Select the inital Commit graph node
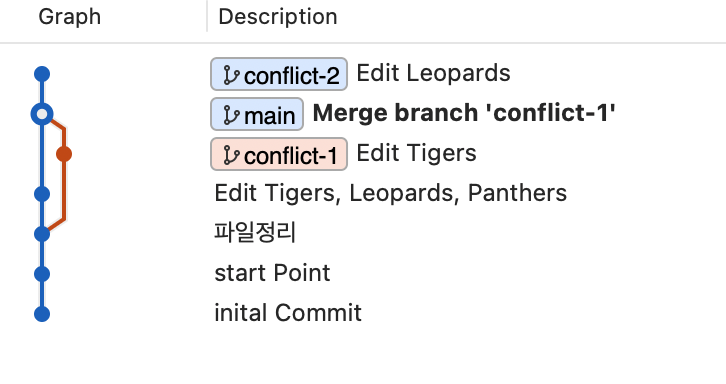The width and height of the screenshot is (726, 384). 42,314
